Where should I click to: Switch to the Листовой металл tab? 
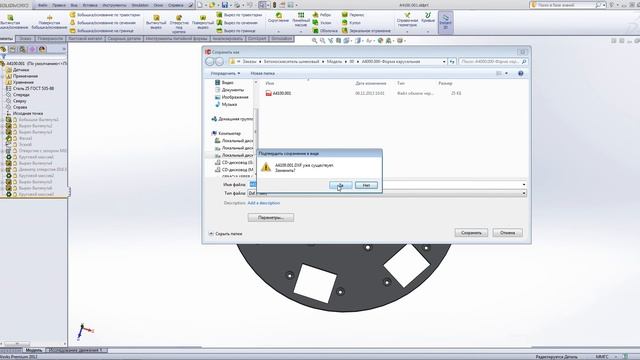pyautogui.click(x=85, y=39)
